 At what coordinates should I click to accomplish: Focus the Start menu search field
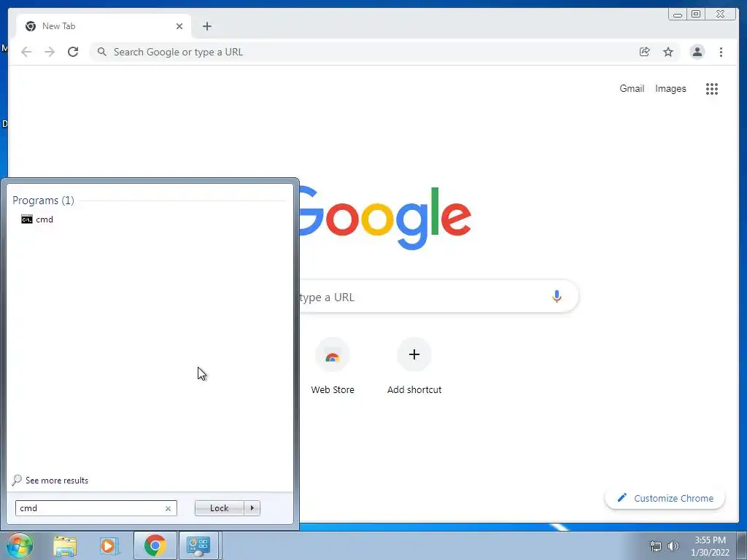(x=96, y=508)
